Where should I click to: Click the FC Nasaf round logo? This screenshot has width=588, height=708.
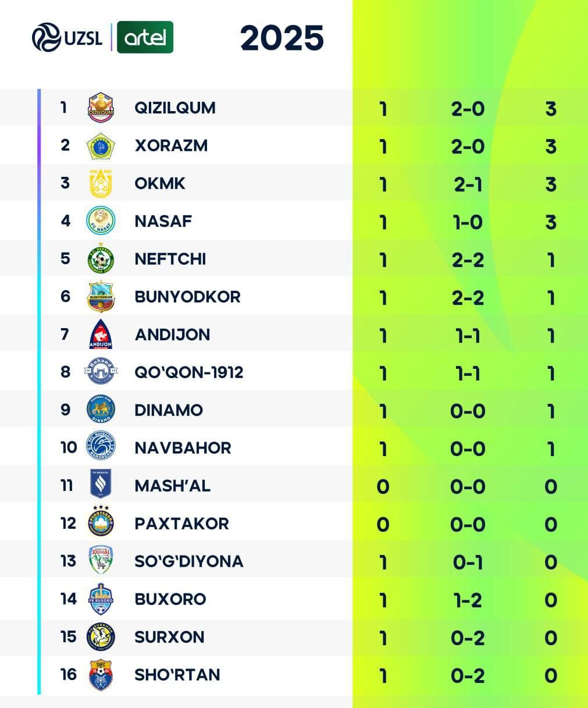point(101,221)
